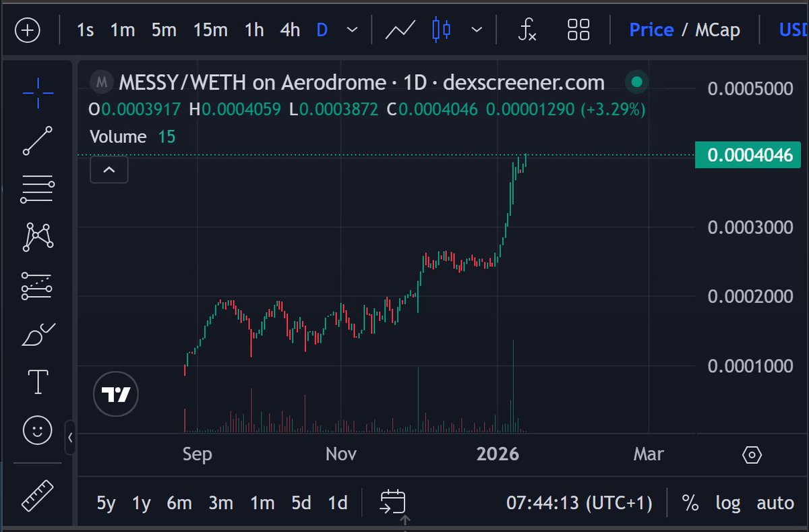
Task: Click the Mar label on time axis
Action: [x=649, y=454]
